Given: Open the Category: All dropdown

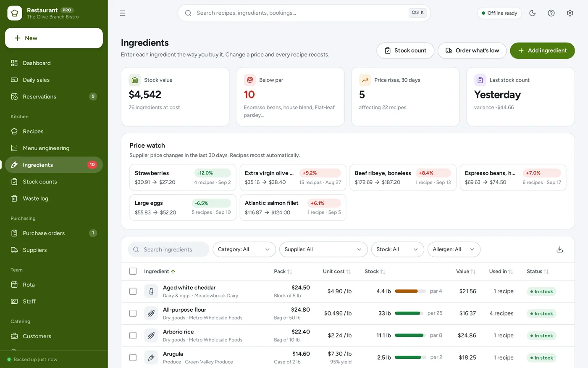Looking at the screenshot, I should (x=244, y=249).
